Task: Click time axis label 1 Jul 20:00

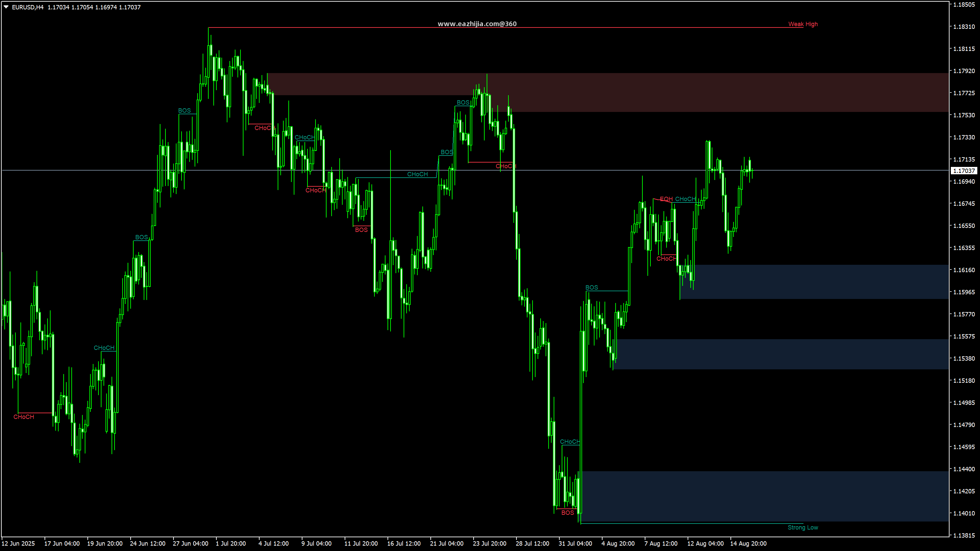Action: [x=230, y=543]
